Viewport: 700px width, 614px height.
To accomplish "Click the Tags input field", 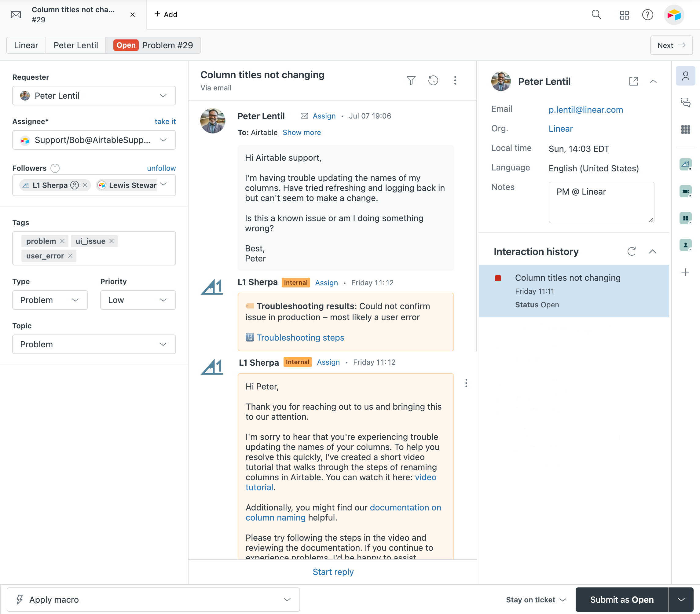I will (x=94, y=248).
